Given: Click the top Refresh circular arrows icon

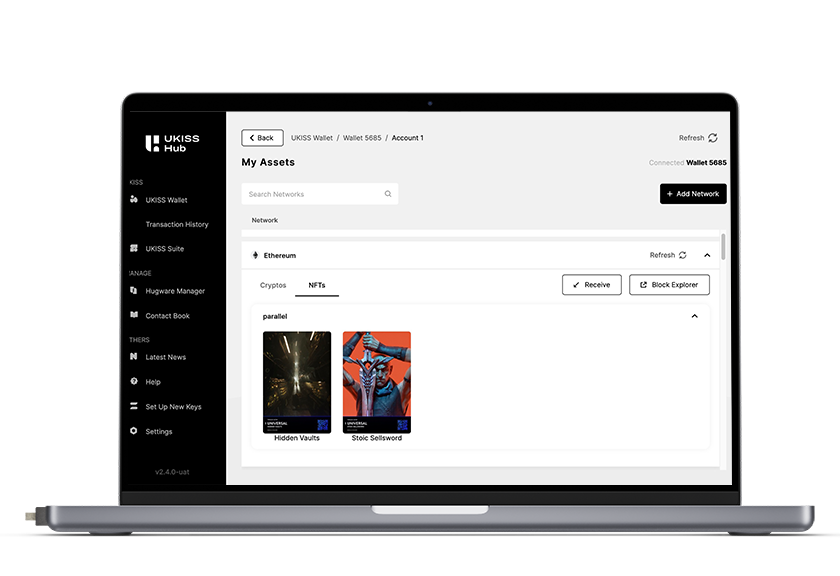Looking at the screenshot, I should (x=712, y=138).
